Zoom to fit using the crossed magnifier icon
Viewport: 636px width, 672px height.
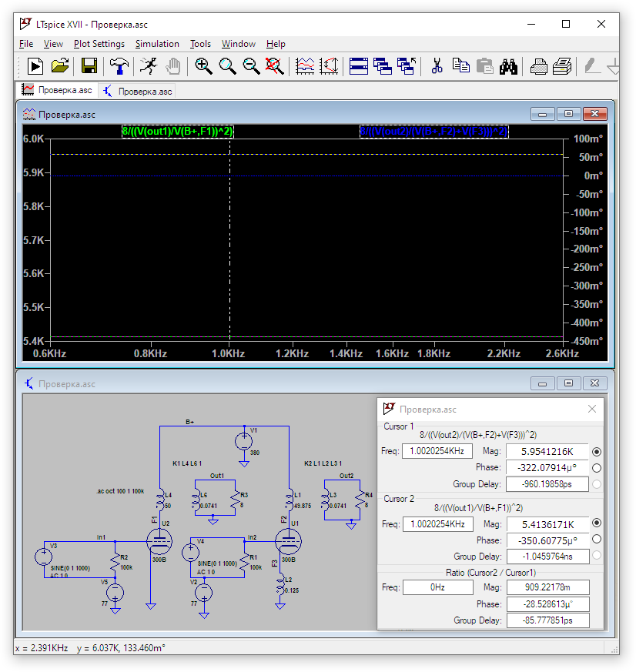pyautogui.click(x=275, y=66)
